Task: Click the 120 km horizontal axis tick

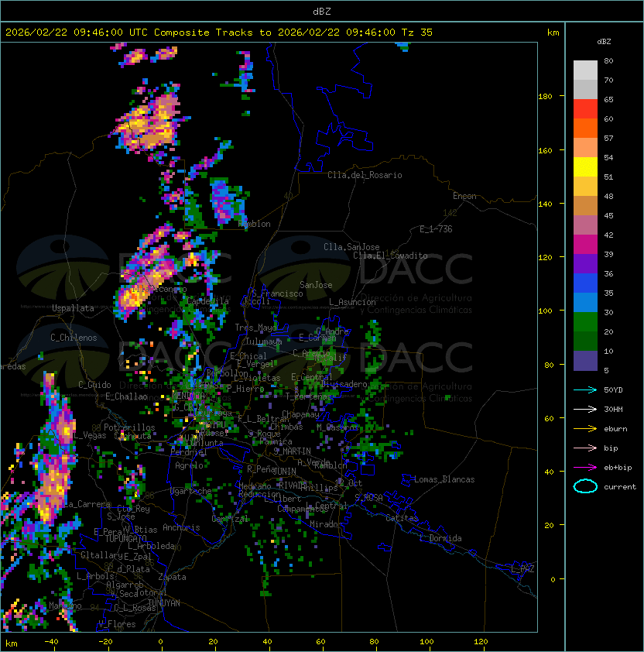Action: pyautogui.click(x=481, y=642)
